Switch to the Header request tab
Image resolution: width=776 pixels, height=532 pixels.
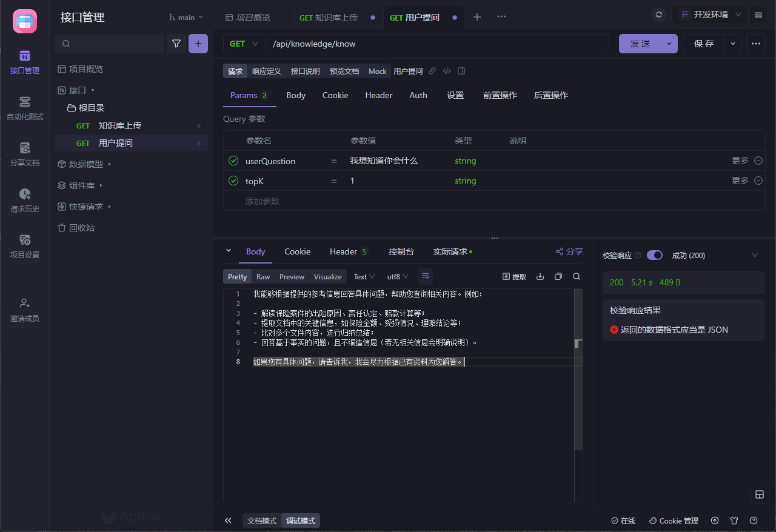coord(378,95)
